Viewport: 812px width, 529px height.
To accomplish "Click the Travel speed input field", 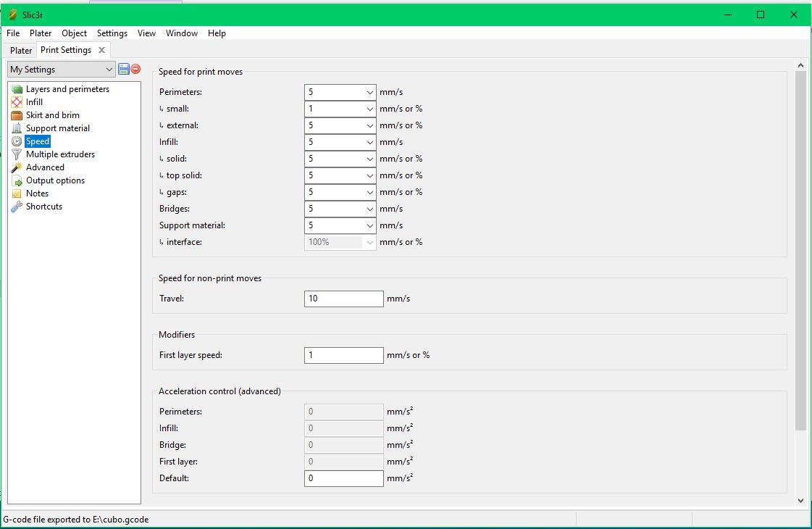I will (343, 299).
